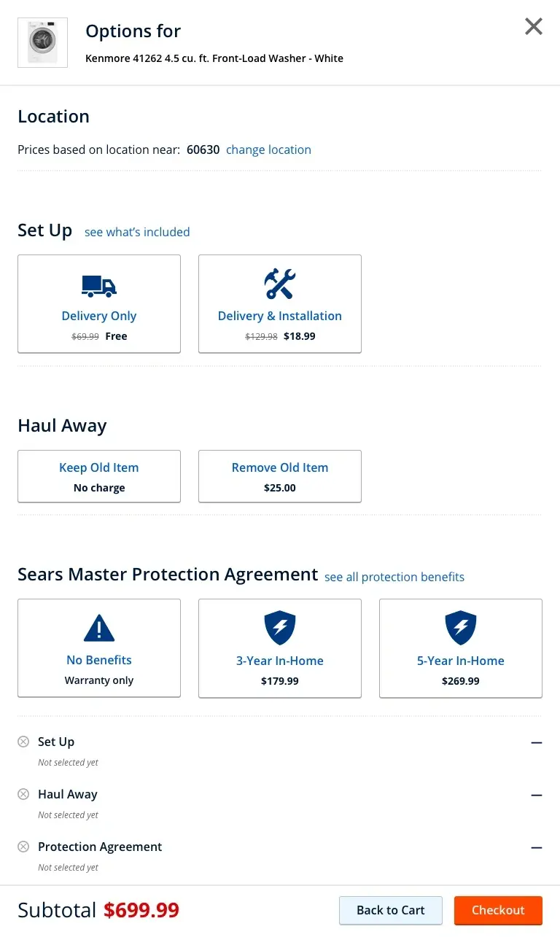Screen dimensions: 560x937
Task: Select Keep Old Item option
Action: 99,476
